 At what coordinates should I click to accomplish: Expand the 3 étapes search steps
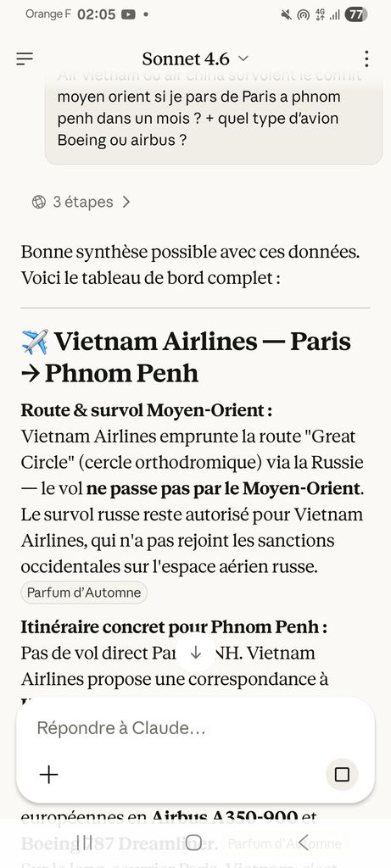coord(81,202)
